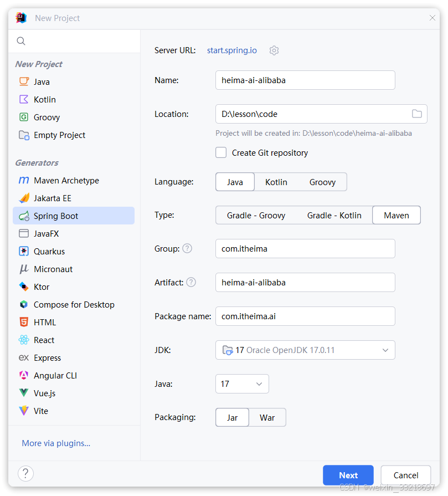Show help for the Group field
The width and height of the screenshot is (448, 496).
click(x=187, y=248)
